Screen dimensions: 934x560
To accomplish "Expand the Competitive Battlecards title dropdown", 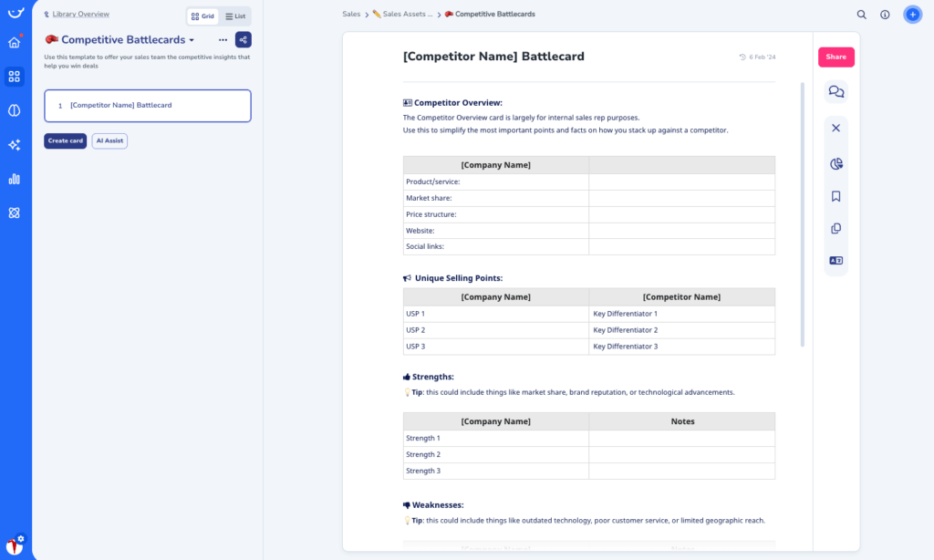I will 192,41.
